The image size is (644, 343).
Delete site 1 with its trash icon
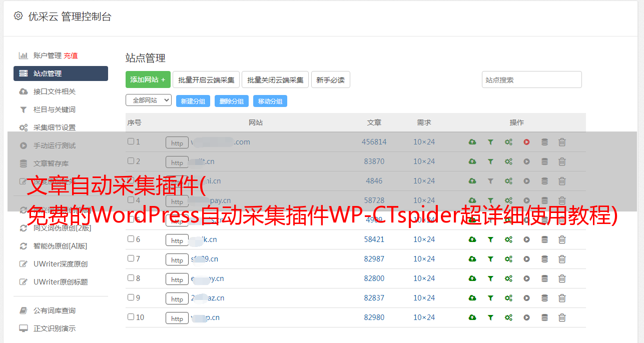pos(562,142)
